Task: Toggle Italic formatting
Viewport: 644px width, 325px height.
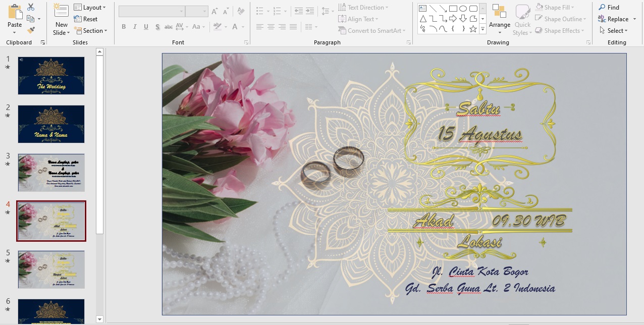Action: pos(135,27)
